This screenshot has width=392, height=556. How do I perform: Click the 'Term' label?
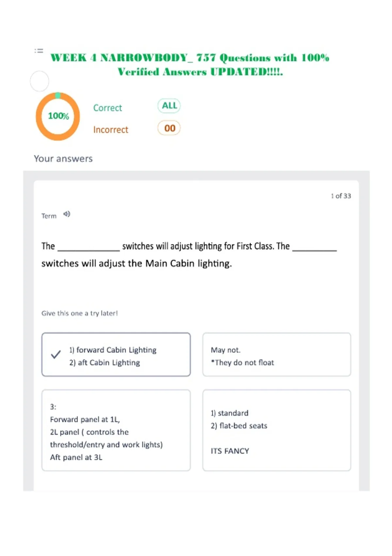[49, 216]
